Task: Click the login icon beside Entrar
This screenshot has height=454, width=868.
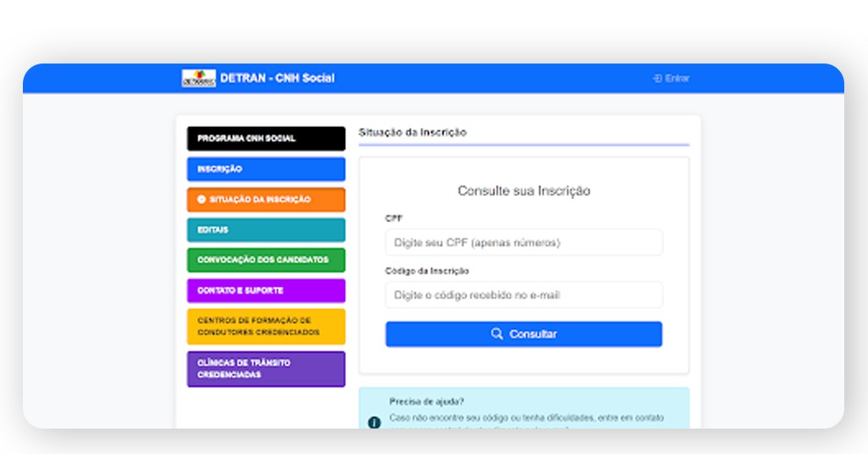Action: [657, 79]
